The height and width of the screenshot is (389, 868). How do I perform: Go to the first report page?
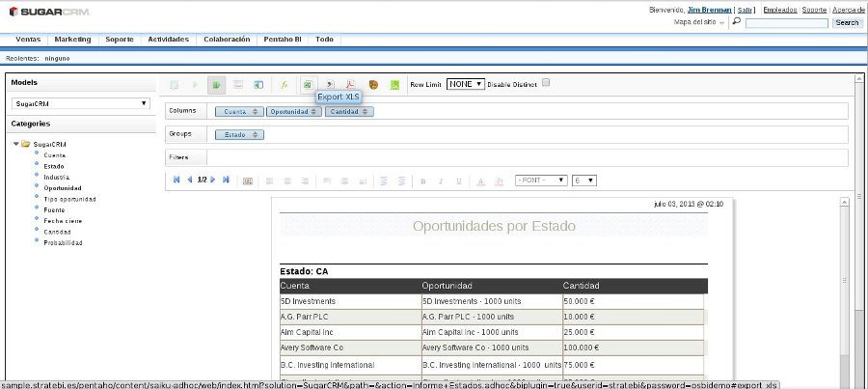176,180
